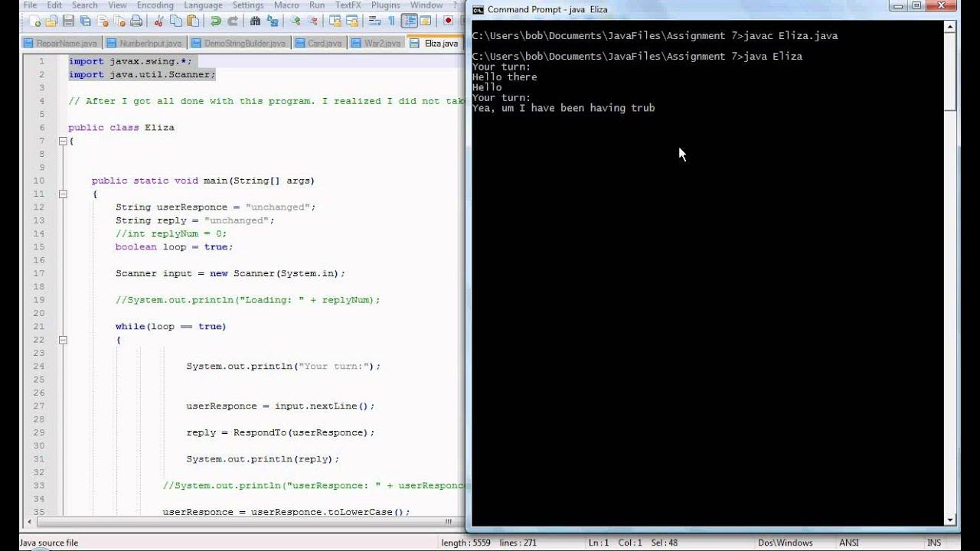
Task: Maximize the Command Prompt window
Action: (x=916, y=8)
